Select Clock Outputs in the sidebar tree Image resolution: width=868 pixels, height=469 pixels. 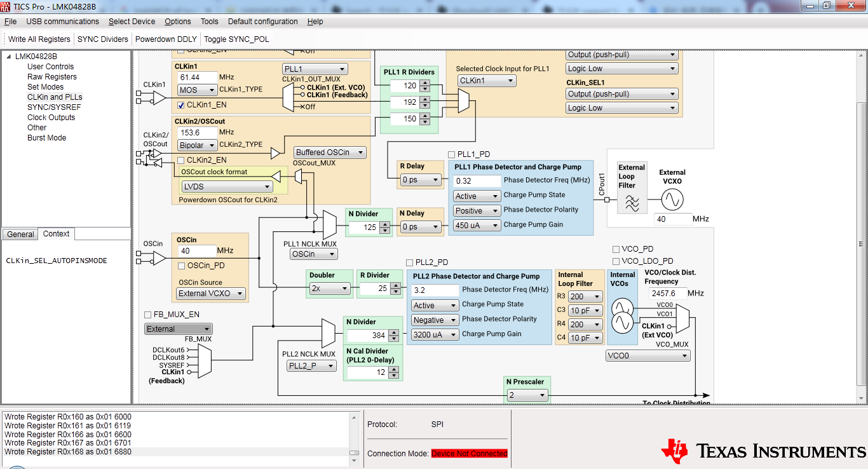[50, 117]
